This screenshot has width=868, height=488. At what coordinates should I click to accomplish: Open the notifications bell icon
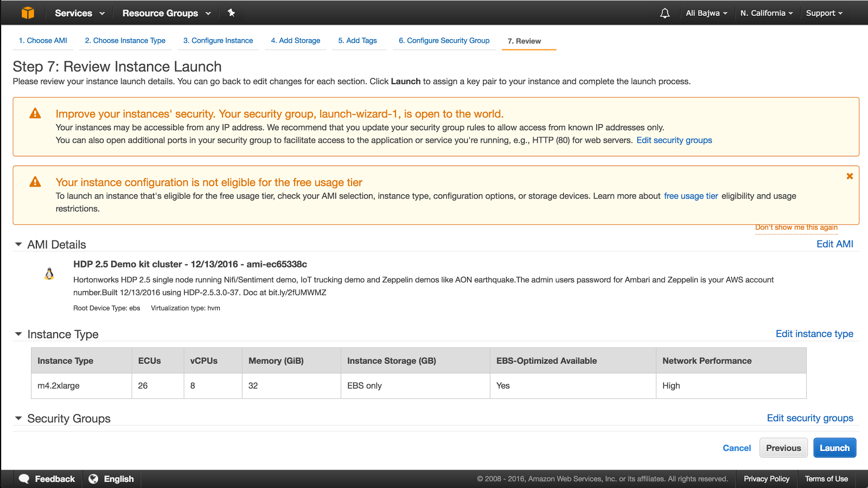point(665,13)
